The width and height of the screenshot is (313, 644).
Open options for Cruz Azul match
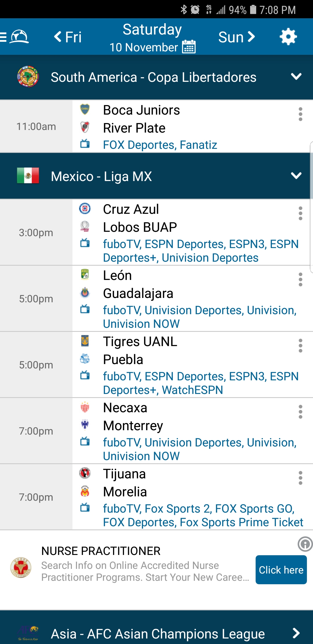click(x=300, y=213)
